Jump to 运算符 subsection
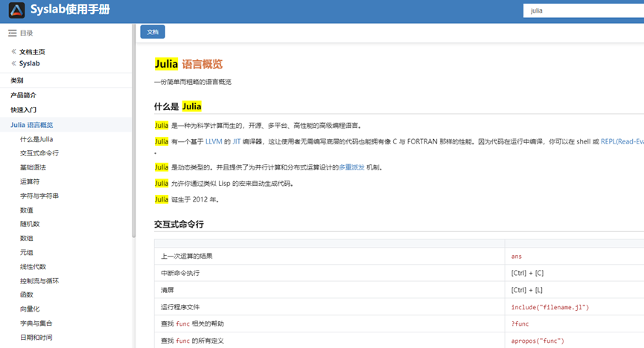The width and height of the screenshot is (644, 348). [x=30, y=181]
